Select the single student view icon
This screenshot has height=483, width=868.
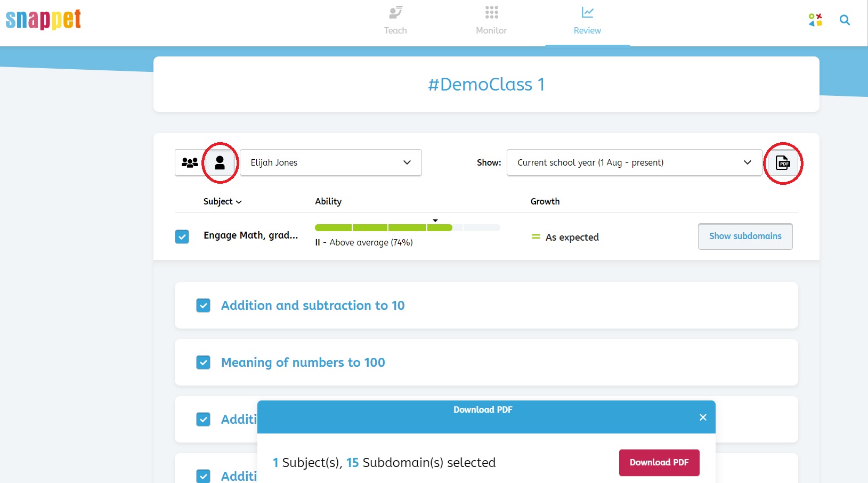pyautogui.click(x=220, y=162)
